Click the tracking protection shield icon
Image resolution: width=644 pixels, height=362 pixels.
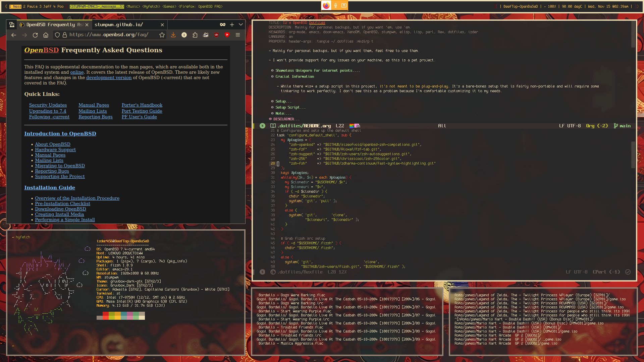(57, 35)
